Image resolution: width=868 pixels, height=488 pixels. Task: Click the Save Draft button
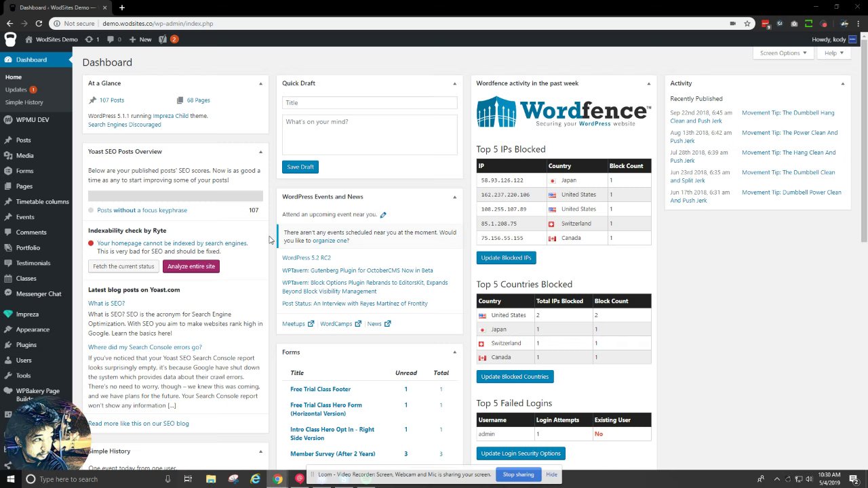pyautogui.click(x=300, y=167)
